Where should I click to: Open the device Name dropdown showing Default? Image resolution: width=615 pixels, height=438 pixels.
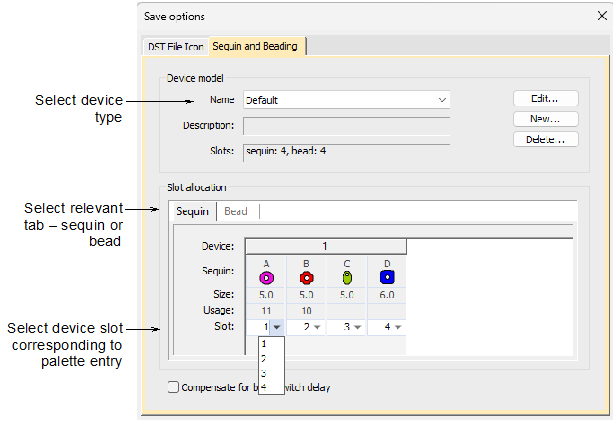pyautogui.click(x=346, y=100)
